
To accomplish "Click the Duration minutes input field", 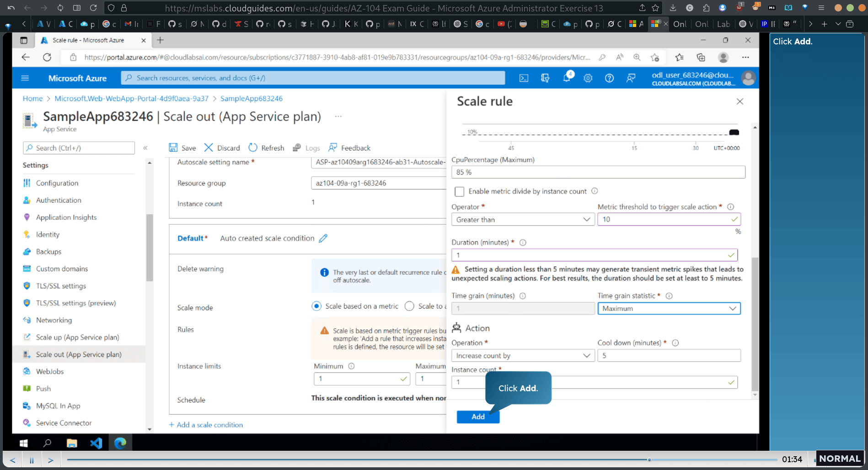I will click(594, 255).
